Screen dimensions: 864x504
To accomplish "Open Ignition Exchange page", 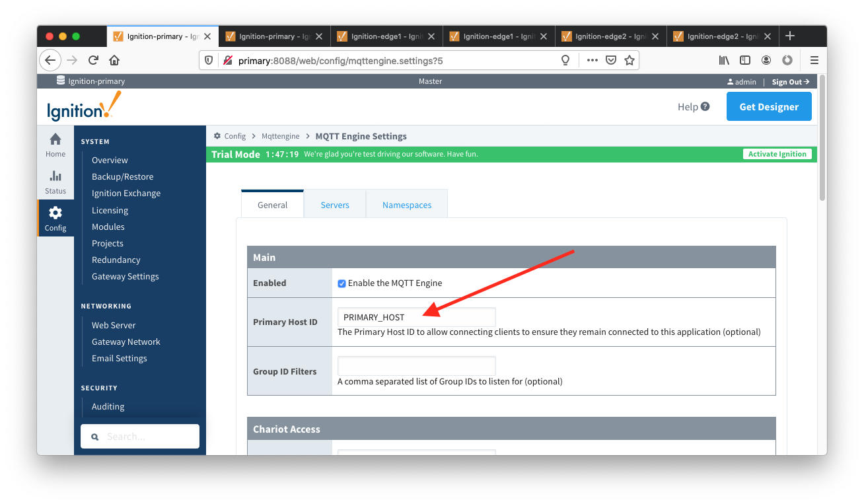I will [126, 193].
